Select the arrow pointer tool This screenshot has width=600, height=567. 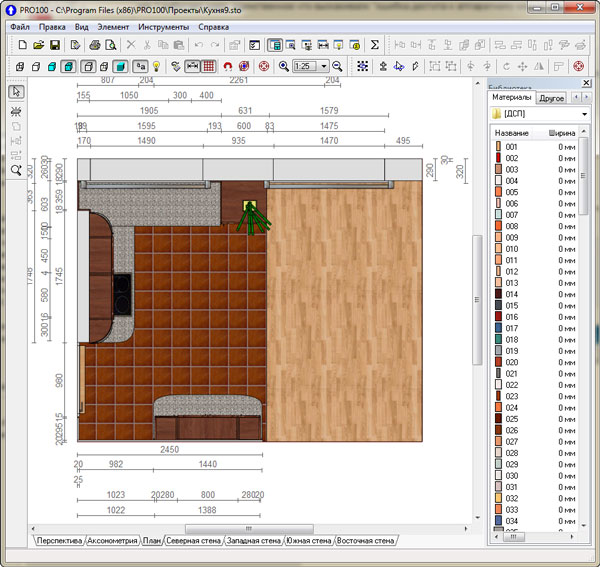click(x=17, y=92)
